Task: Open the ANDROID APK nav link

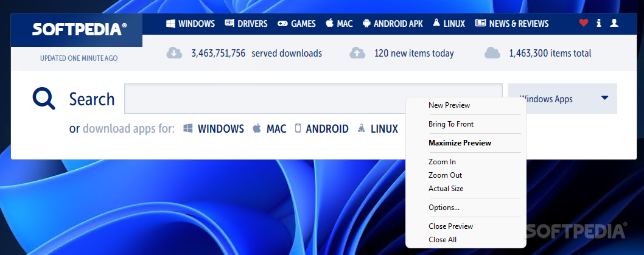Action: pyautogui.click(x=398, y=24)
